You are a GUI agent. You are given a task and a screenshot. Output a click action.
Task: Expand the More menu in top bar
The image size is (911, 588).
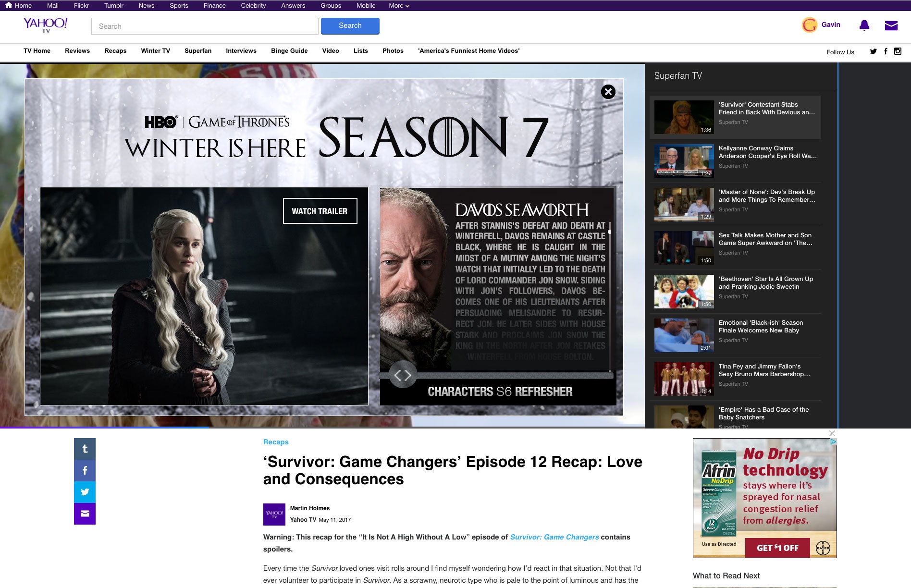[399, 6]
